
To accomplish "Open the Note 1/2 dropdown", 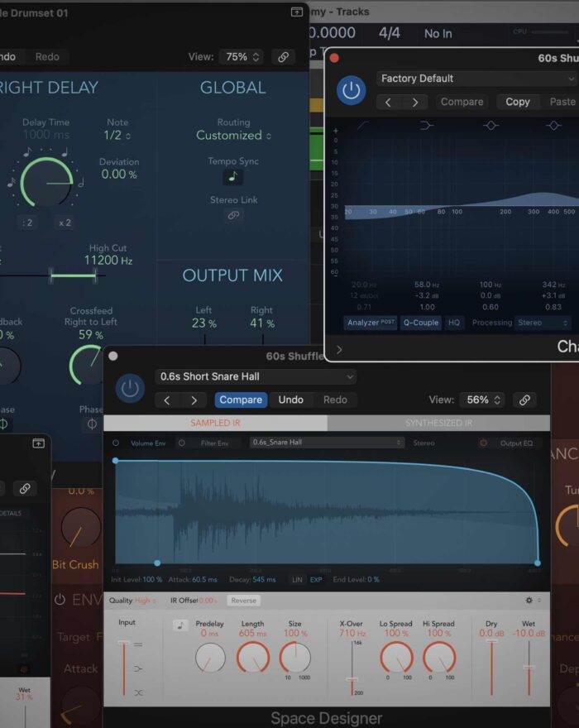I will click(117, 136).
